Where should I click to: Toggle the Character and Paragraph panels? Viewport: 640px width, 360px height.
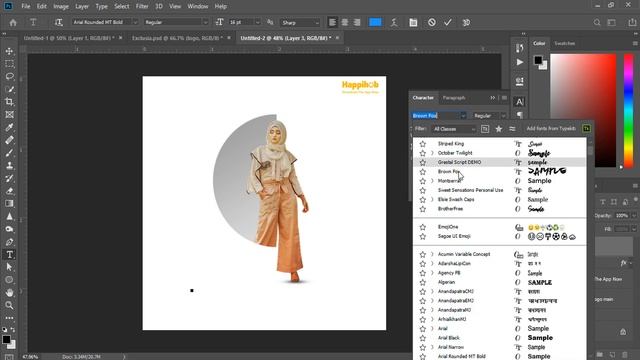[x=413, y=22]
